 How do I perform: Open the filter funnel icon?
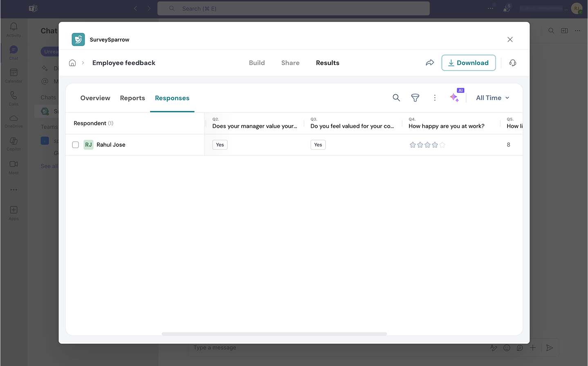(x=415, y=98)
